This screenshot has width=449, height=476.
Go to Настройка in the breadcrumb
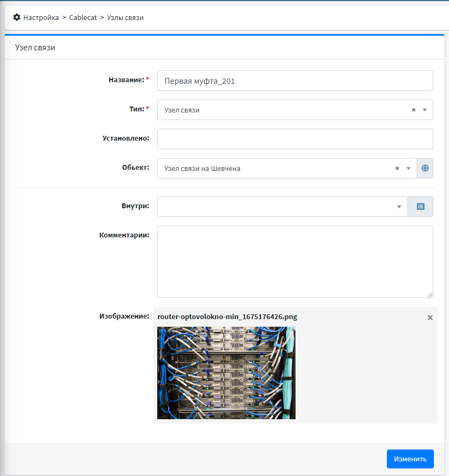(41, 17)
